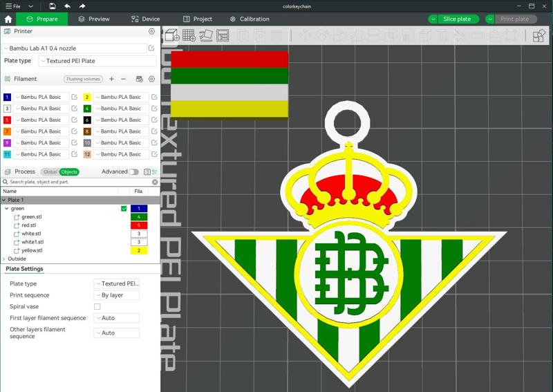Edit filament 12 preset icon
The width and height of the screenshot is (553, 392).
click(154, 154)
